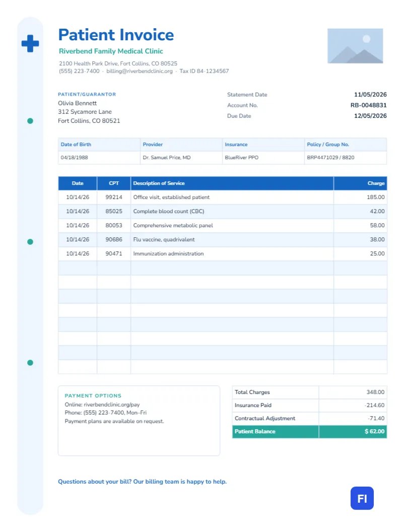Click Flu vaccine, quadrivalent description
Viewport: 411px width, 532px height.
(x=164, y=239)
